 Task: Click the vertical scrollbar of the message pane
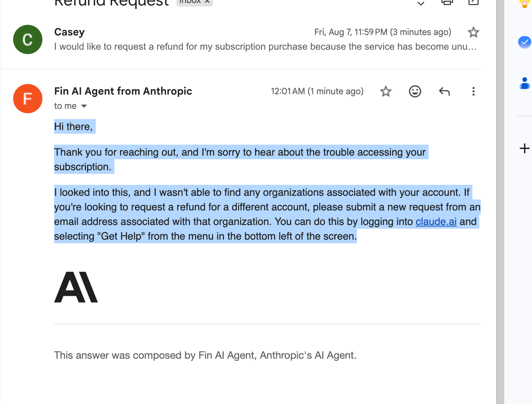click(500, 202)
